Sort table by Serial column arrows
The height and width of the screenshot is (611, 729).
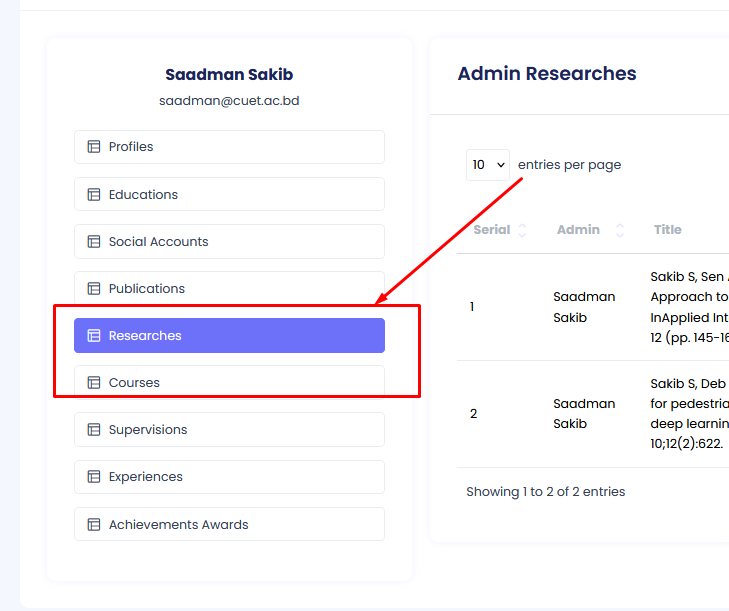[522, 230]
